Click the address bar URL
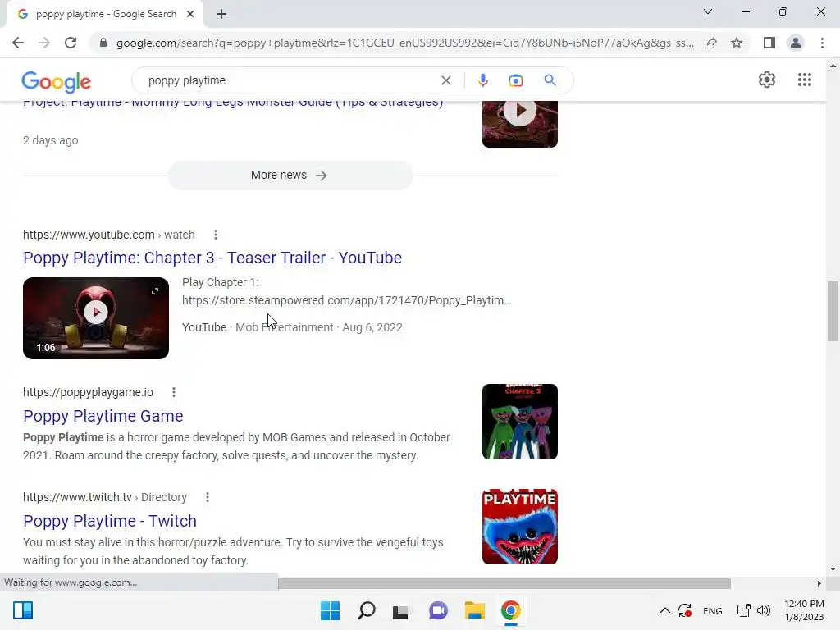The width and height of the screenshot is (840, 630). coord(404,43)
